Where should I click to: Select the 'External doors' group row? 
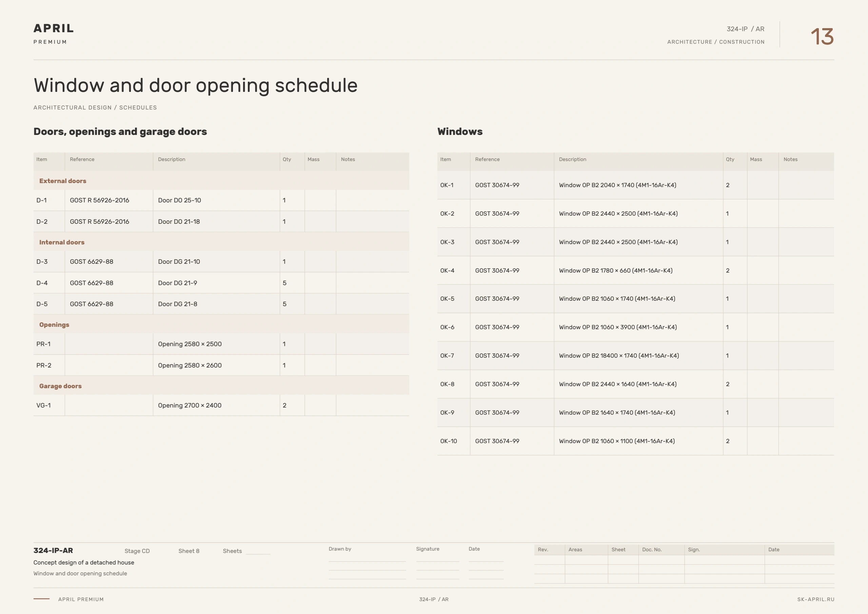point(221,181)
